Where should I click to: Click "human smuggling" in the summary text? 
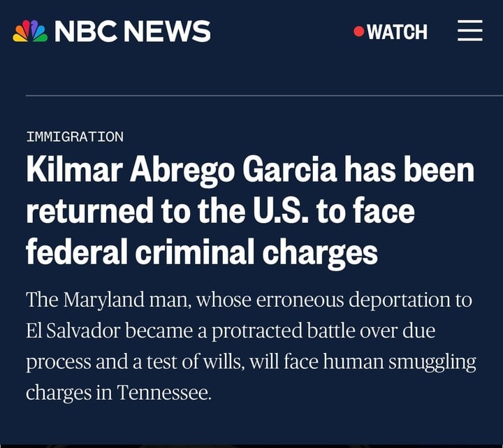click(x=400, y=362)
